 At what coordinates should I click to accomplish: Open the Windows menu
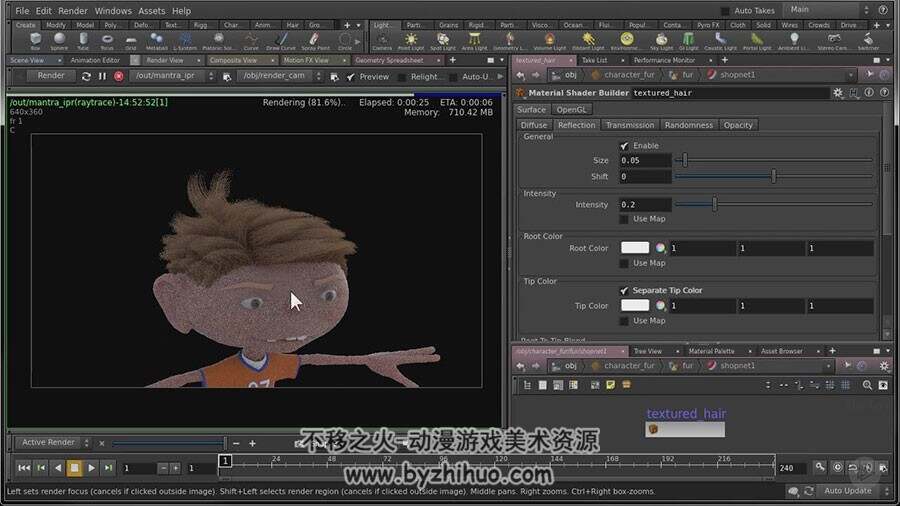click(113, 10)
